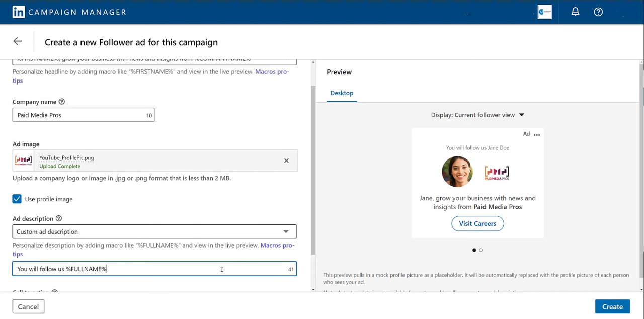
Task: Uncheck Use profile image checkbox
Action: tap(17, 199)
